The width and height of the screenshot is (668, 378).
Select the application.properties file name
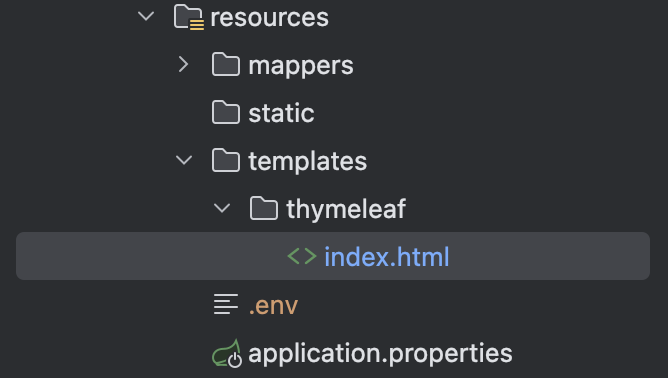tap(380, 354)
